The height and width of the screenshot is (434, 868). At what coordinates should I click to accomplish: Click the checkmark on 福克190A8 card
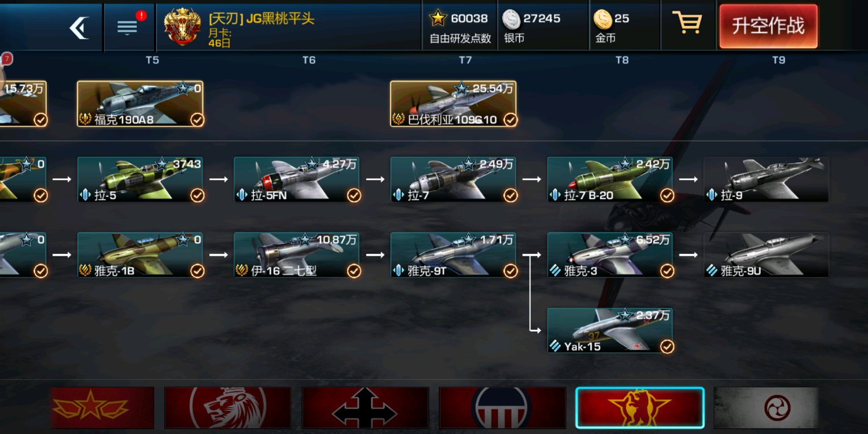click(197, 120)
